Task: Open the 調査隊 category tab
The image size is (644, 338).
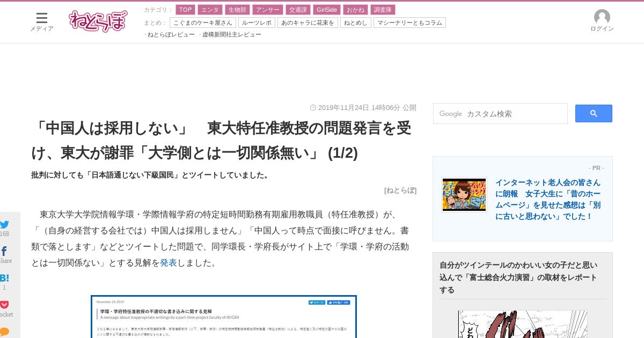Action: point(383,10)
